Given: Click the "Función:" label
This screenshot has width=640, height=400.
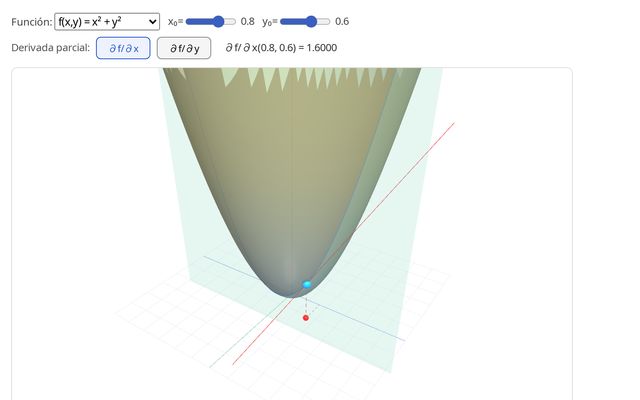Looking at the screenshot, I should coord(32,21).
